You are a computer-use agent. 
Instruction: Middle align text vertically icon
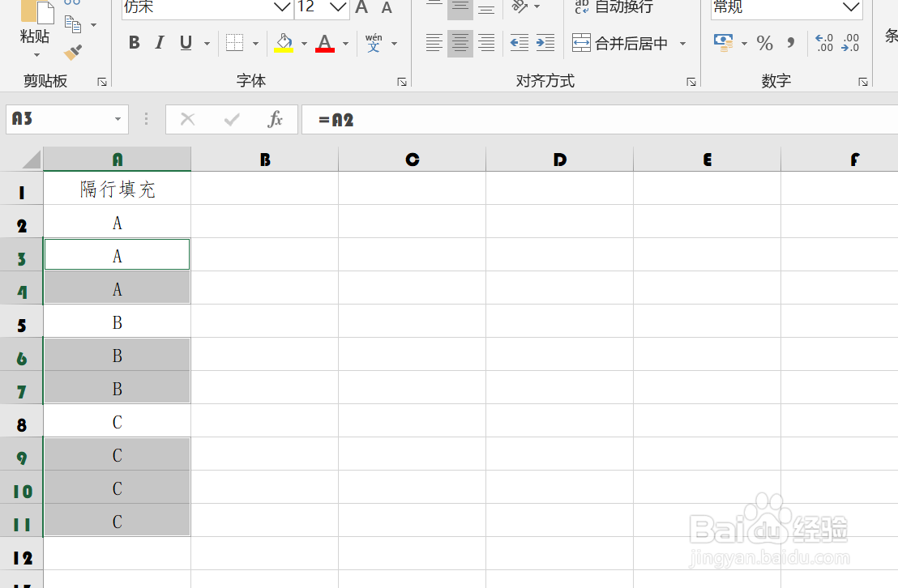460,8
